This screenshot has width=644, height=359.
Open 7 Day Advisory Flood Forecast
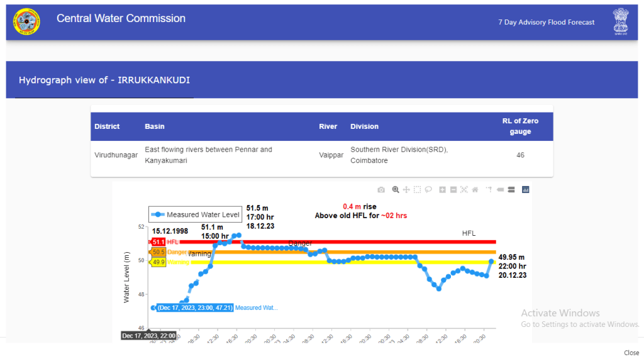tap(546, 22)
